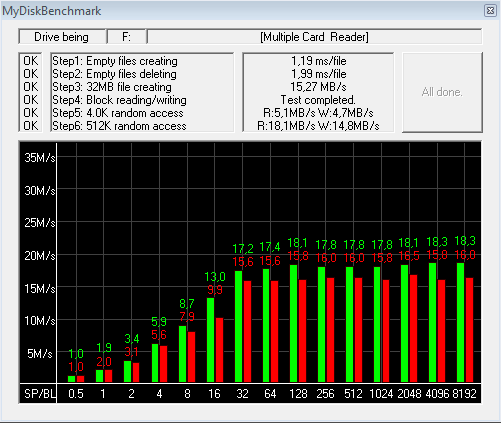The image size is (501, 423).
Task: Click the red '2,0' write value
Action: tap(104, 362)
